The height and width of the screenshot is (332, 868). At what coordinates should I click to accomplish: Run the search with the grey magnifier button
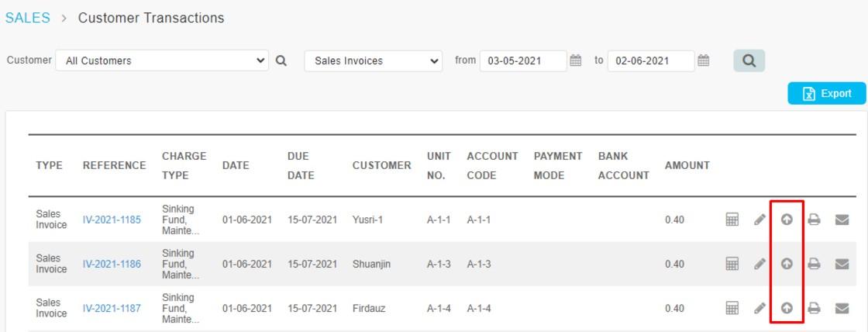click(x=749, y=61)
